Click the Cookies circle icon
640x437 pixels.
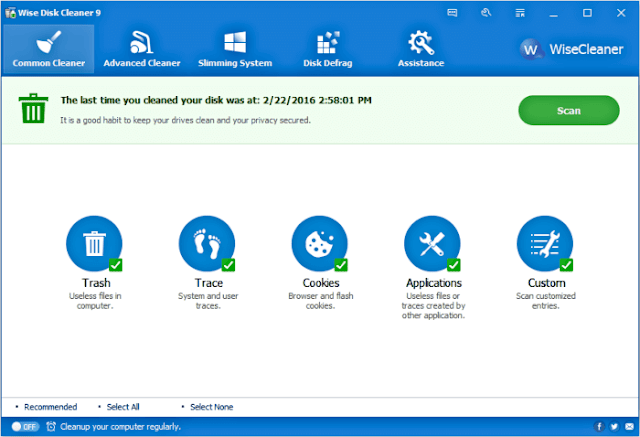(x=320, y=244)
